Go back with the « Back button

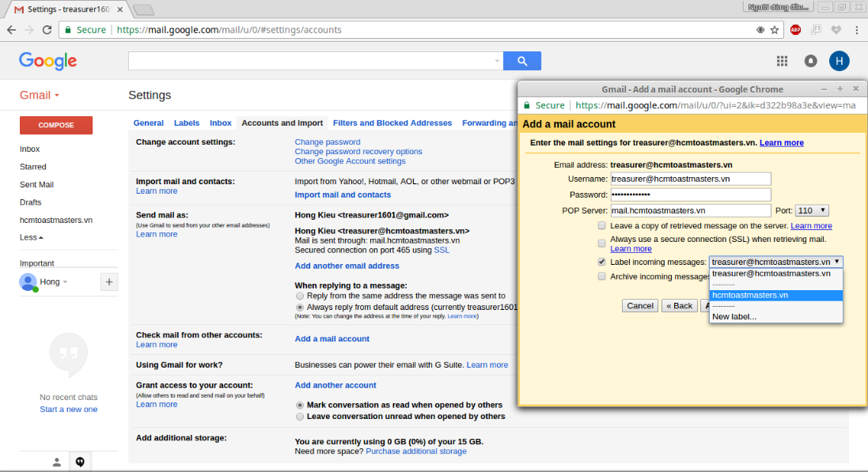[679, 305]
